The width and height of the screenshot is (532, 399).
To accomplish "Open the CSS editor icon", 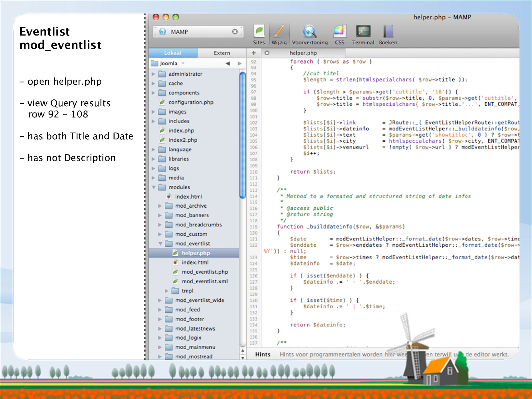I will [340, 35].
